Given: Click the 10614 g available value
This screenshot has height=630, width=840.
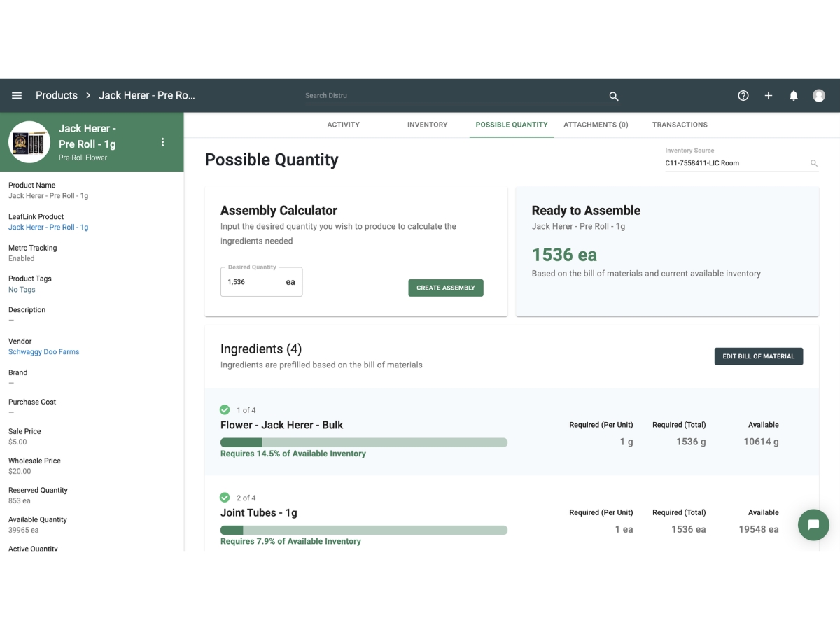Looking at the screenshot, I should (x=762, y=442).
